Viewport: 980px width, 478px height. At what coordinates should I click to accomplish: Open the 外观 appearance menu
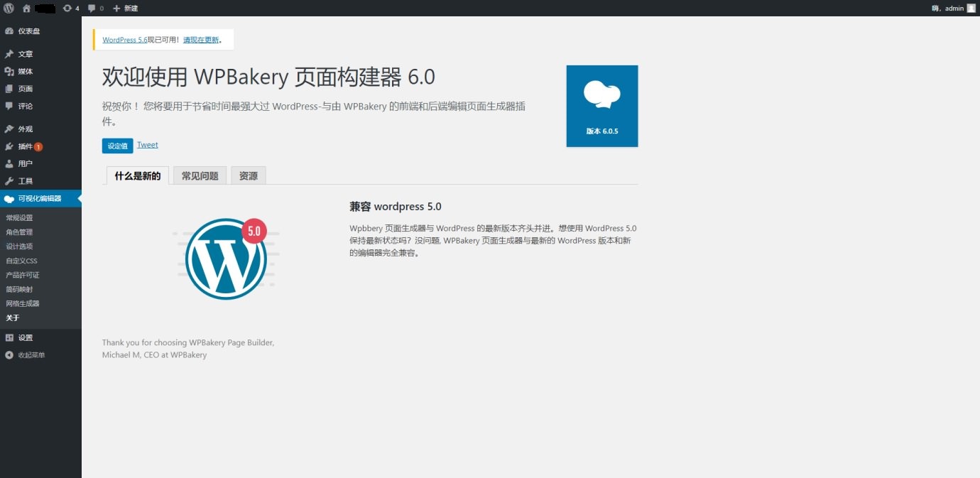[x=40, y=129]
